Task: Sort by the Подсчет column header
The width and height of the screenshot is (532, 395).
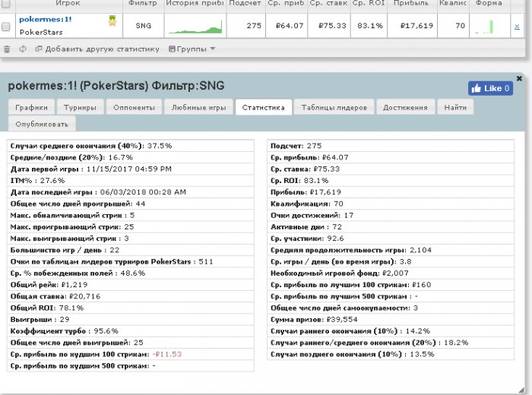Action: tap(245, 3)
